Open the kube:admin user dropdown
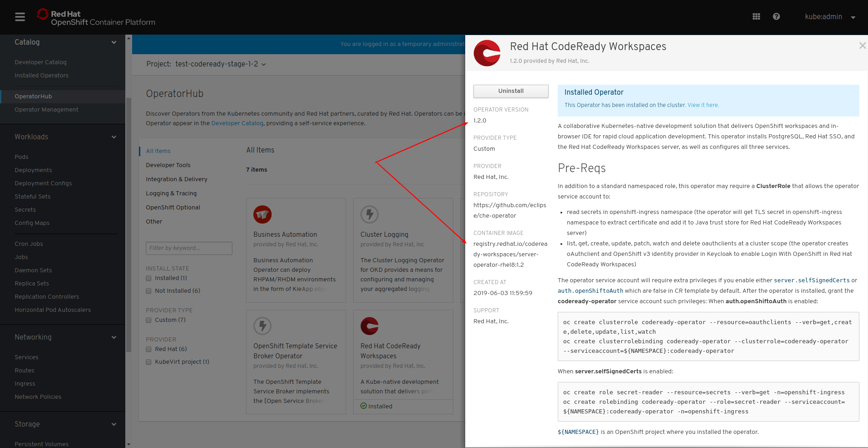Screen dimensions: 868x448 click(x=830, y=17)
